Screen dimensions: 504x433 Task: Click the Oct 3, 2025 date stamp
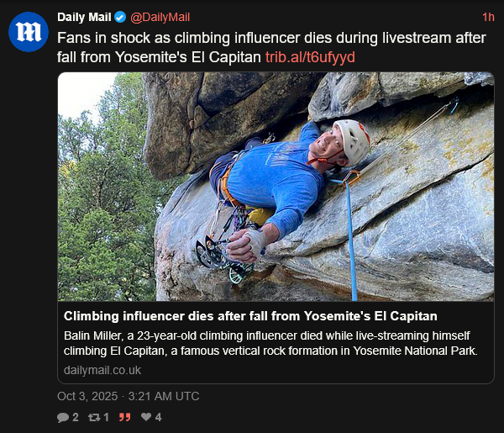click(x=129, y=396)
